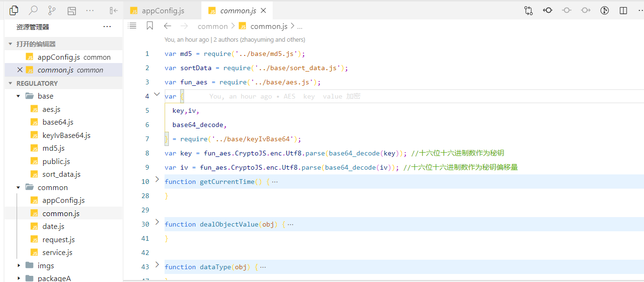Click the 资源管理器 panel title

point(33,27)
